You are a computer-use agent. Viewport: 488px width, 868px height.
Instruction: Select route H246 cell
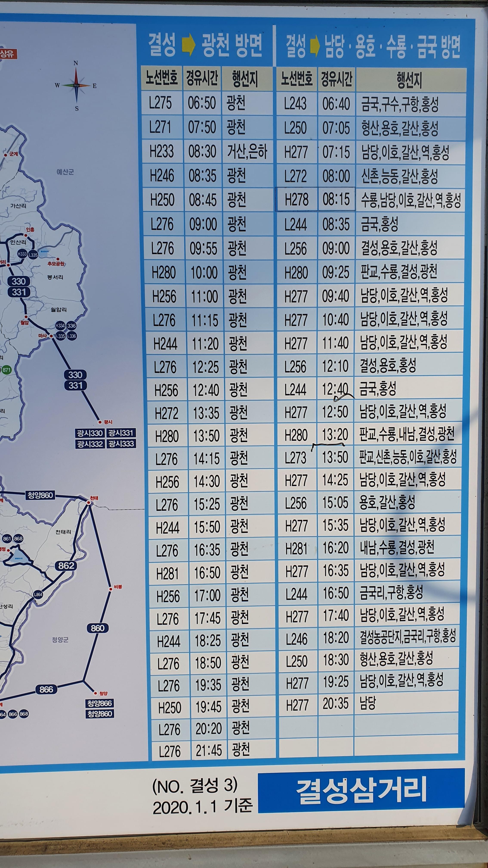point(162,175)
